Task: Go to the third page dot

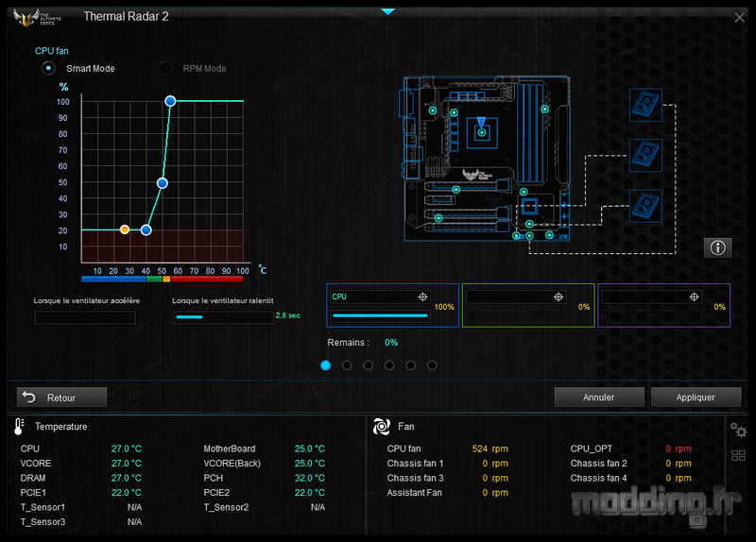Action: (x=368, y=365)
